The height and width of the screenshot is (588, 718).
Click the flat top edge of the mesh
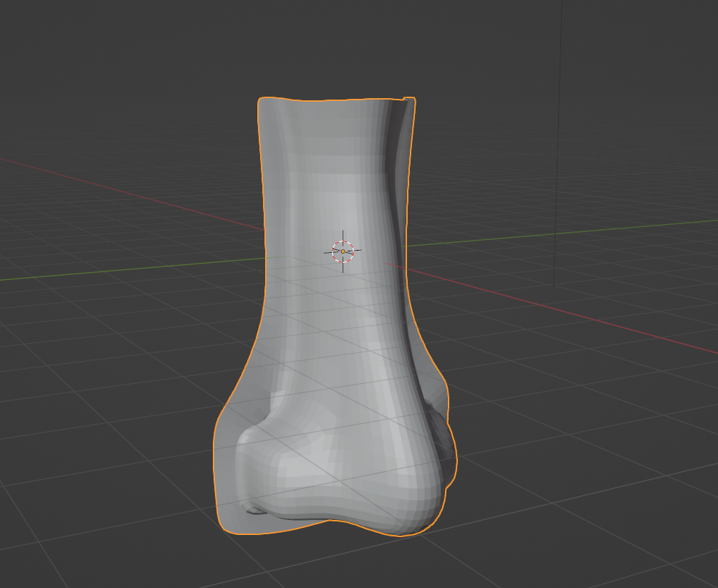pos(330,100)
